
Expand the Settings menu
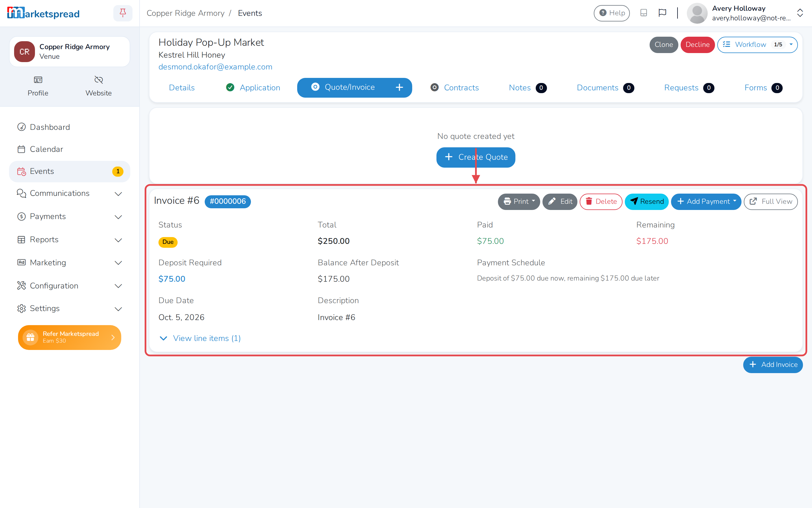pos(69,309)
